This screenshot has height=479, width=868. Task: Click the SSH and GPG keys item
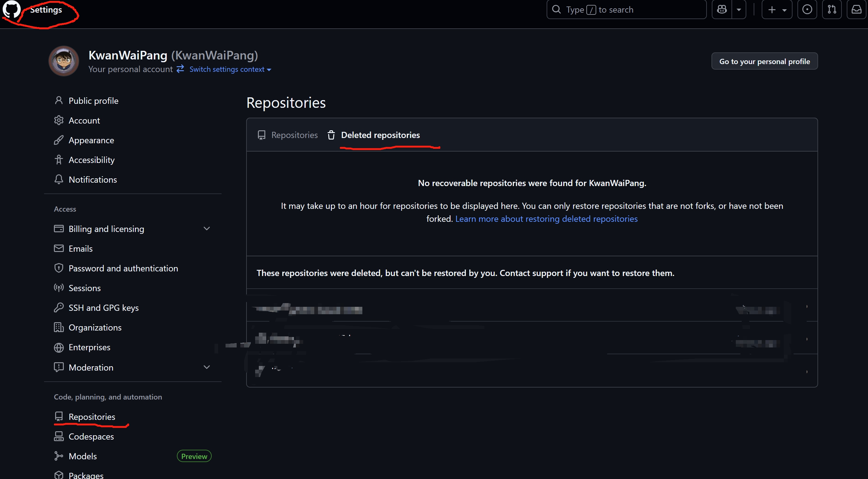pos(104,307)
